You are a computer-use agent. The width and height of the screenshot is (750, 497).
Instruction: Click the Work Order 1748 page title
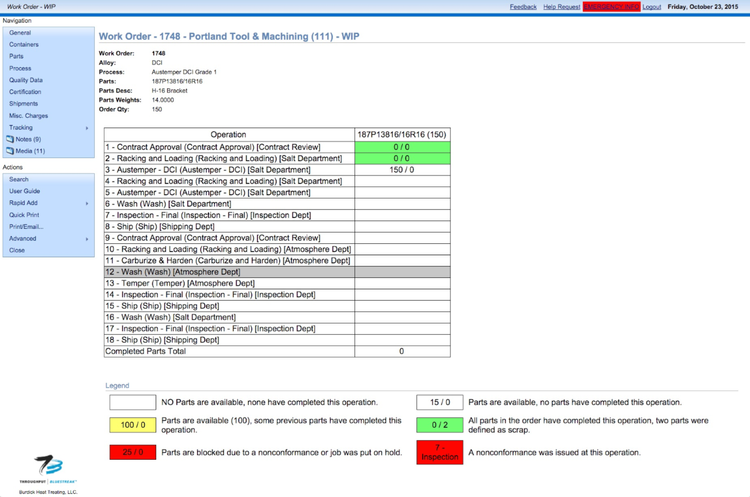(229, 36)
